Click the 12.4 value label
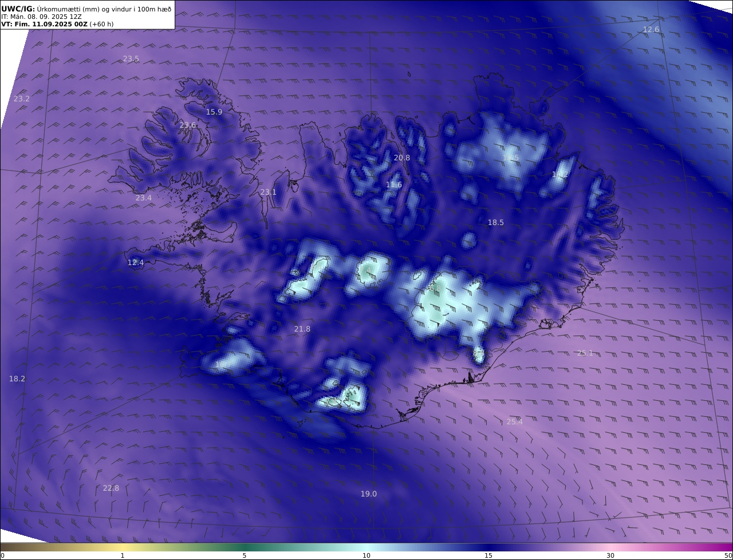 tap(136, 262)
